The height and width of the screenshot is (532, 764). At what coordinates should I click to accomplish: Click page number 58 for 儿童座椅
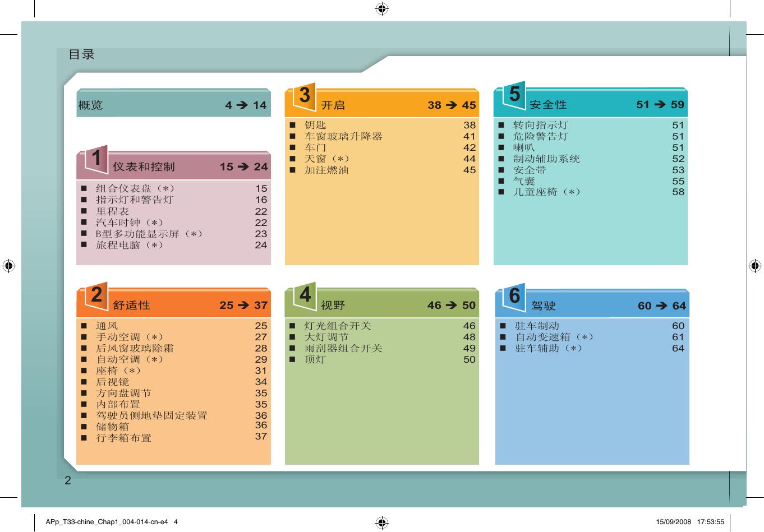678,192
